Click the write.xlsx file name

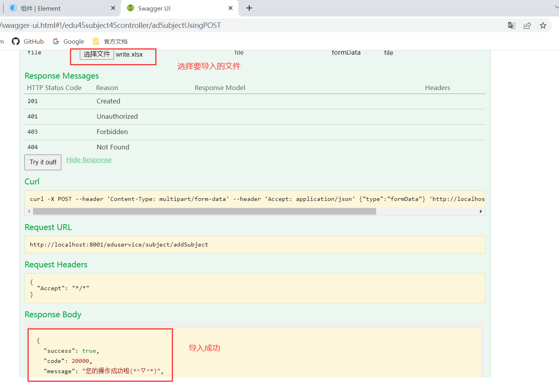(x=129, y=55)
